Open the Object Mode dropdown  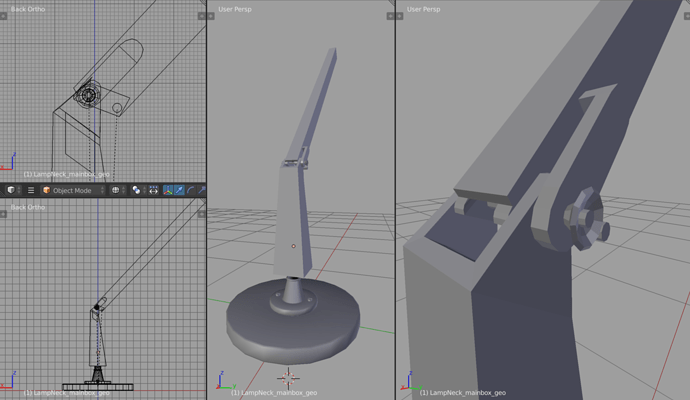point(73,190)
